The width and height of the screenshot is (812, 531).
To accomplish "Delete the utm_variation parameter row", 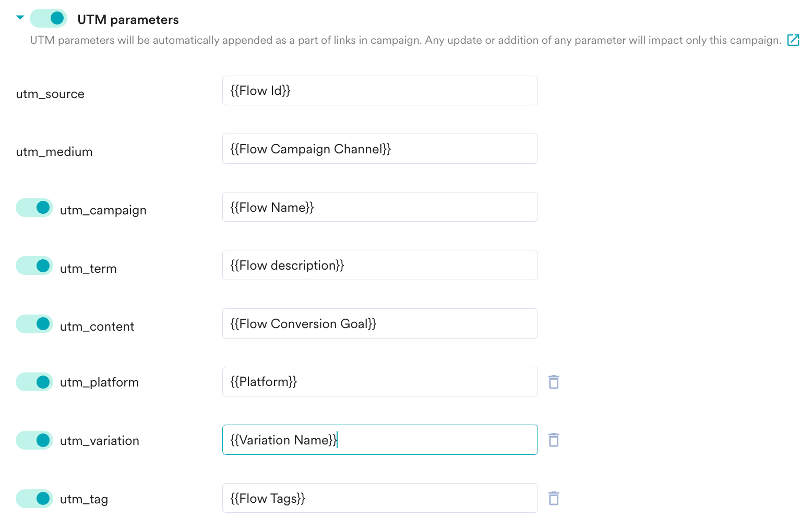I will click(x=554, y=440).
